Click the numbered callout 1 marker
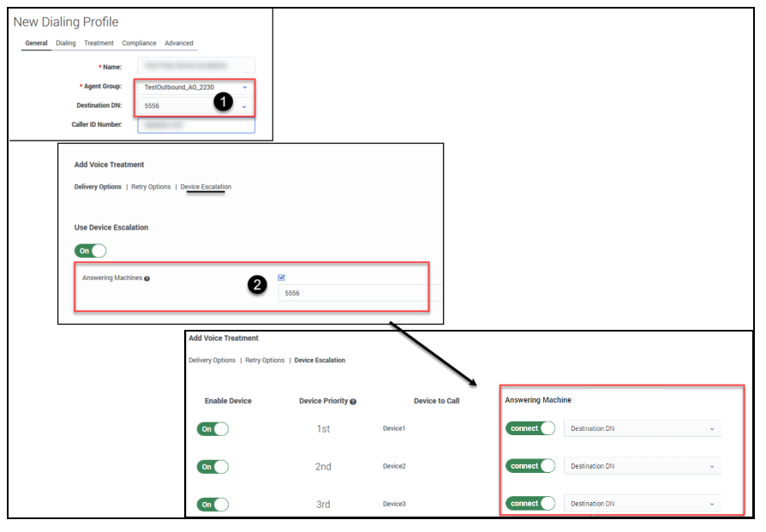This screenshot has height=532, width=766. point(224,101)
